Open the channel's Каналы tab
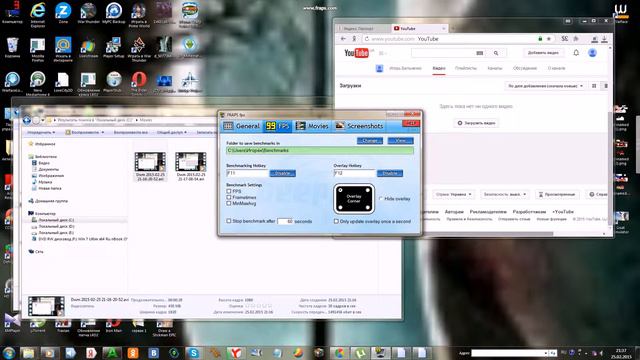 click(495, 68)
